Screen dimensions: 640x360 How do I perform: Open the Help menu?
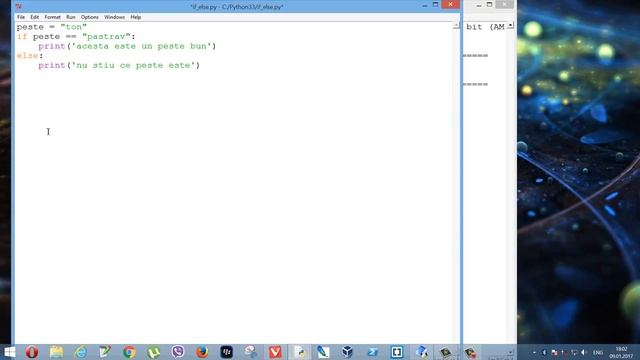[136, 17]
